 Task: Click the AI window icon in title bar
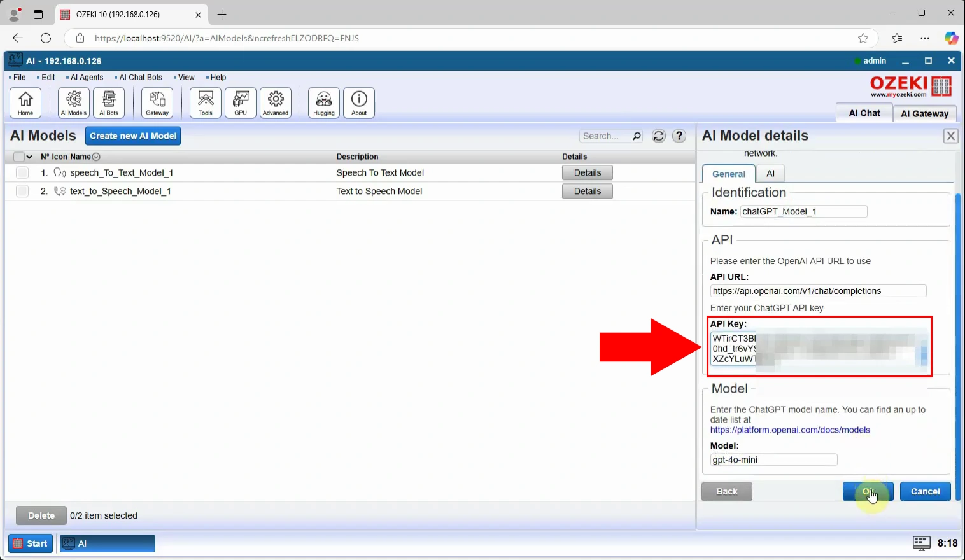pos(15,60)
